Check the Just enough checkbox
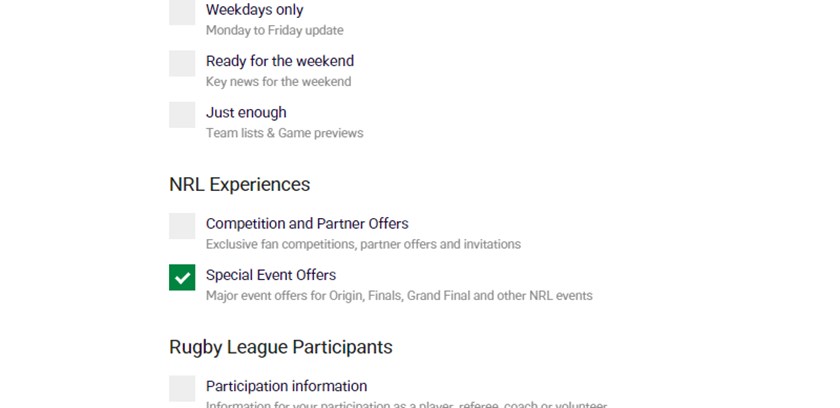Image resolution: width=840 pixels, height=408 pixels. [182, 114]
